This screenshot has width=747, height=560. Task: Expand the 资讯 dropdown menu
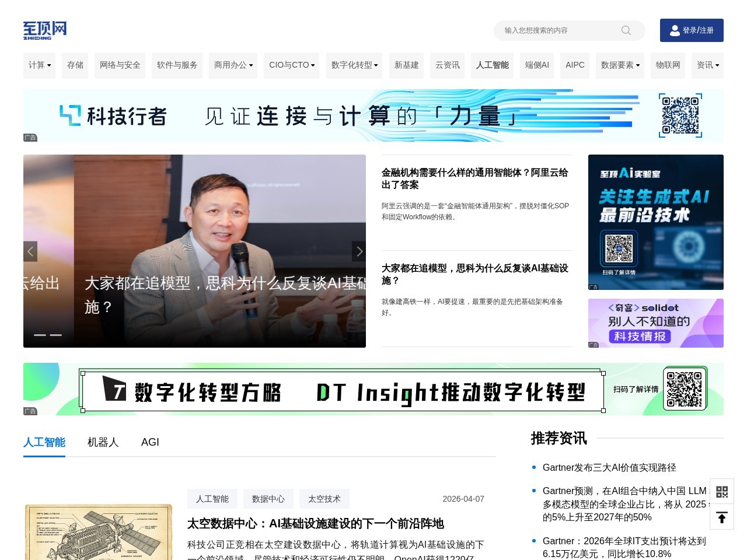[x=707, y=65]
